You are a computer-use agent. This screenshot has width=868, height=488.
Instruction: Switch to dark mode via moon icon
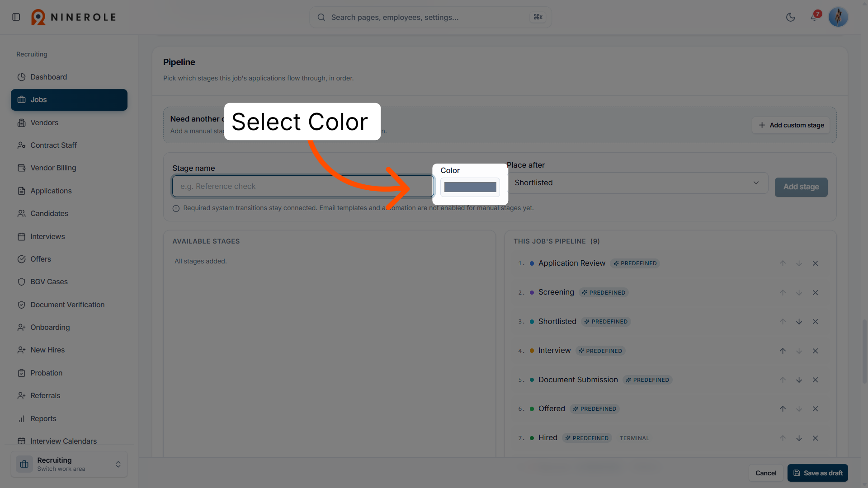791,17
